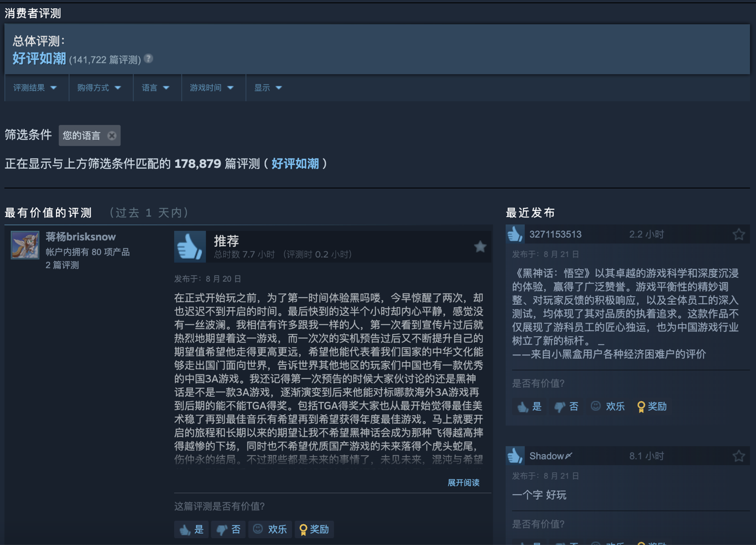756x545 pixels.
Task: Expand the 语言 dropdown filter
Action: pyautogui.click(x=156, y=88)
